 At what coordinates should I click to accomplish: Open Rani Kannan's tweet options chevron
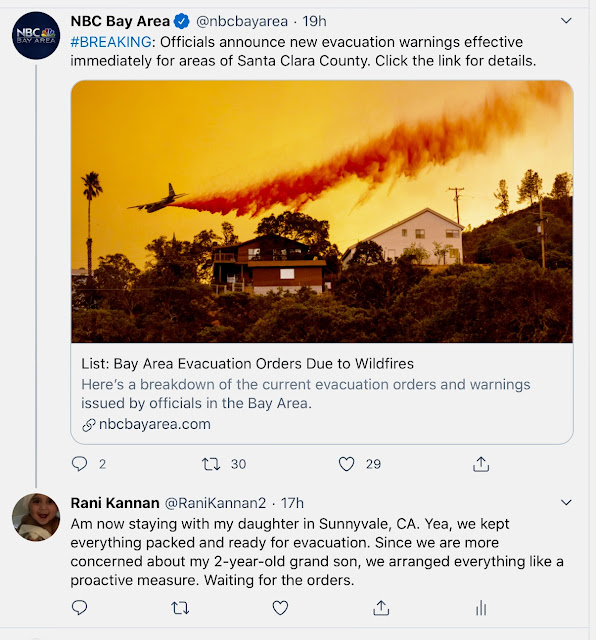tap(566, 502)
